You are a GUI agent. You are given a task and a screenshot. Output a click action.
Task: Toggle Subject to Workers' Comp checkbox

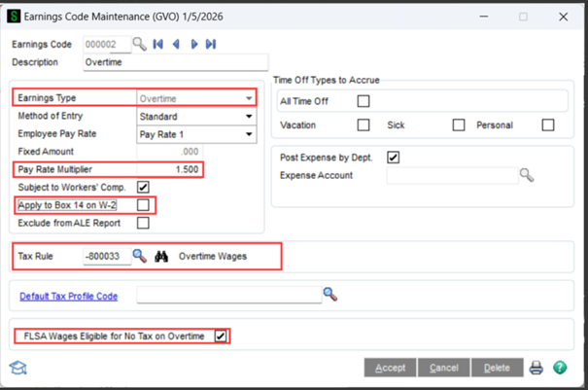point(144,187)
